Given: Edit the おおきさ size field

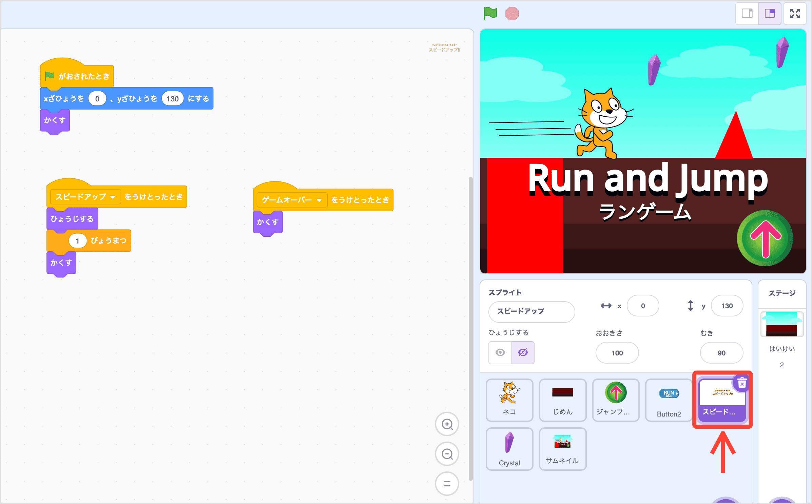Looking at the screenshot, I should [x=617, y=353].
